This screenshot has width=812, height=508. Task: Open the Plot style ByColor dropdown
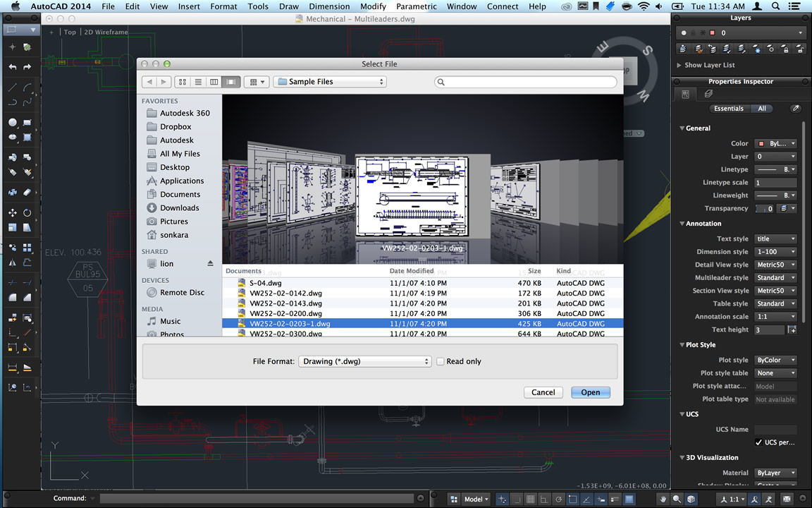point(775,360)
